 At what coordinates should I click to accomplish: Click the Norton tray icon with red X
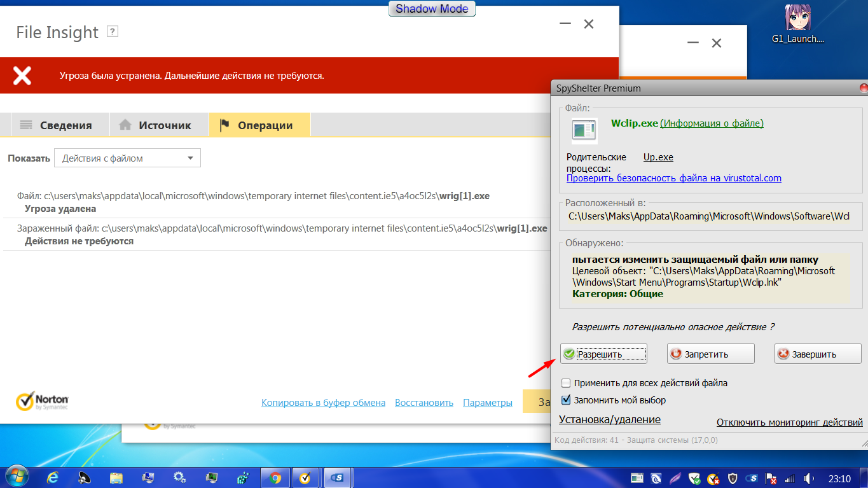point(714,478)
